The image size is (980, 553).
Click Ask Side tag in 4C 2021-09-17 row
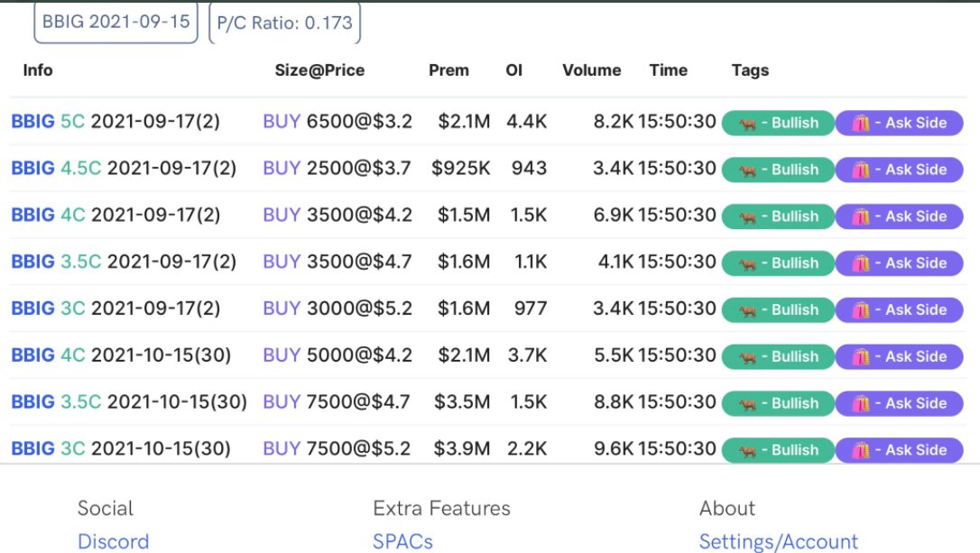point(900,217)
